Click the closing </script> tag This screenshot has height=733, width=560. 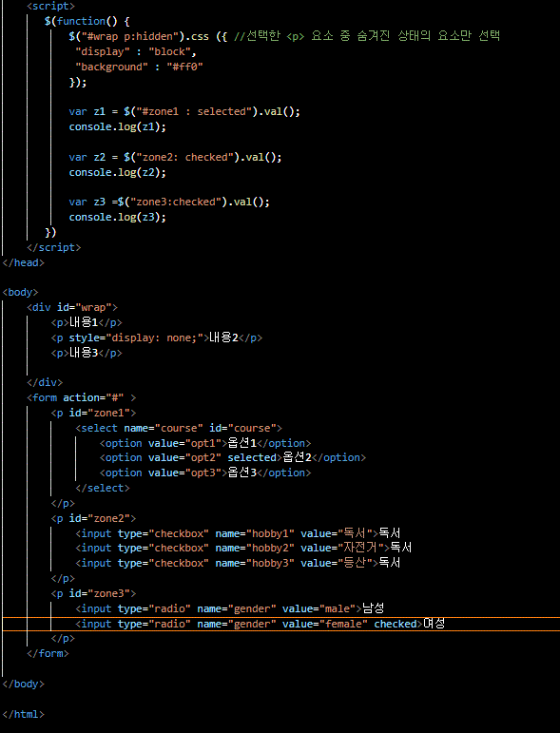[x=54, y=247]
